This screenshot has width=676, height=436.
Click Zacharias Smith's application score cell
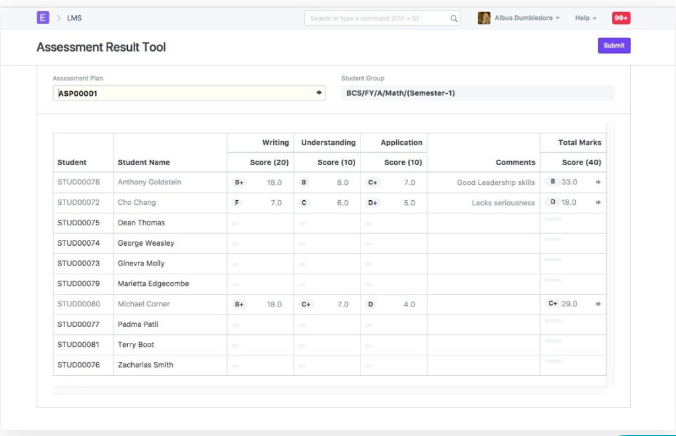click(394, 365)
